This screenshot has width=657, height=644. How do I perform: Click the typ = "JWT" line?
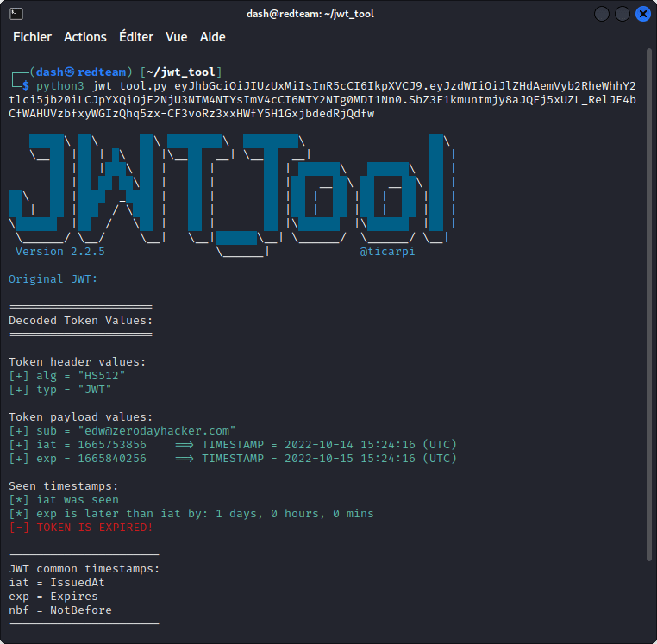coord(59,390)
